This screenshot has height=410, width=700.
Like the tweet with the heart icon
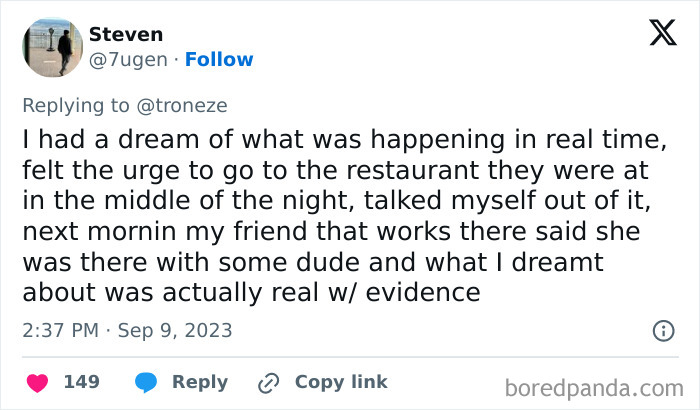[x=37, y=382]
